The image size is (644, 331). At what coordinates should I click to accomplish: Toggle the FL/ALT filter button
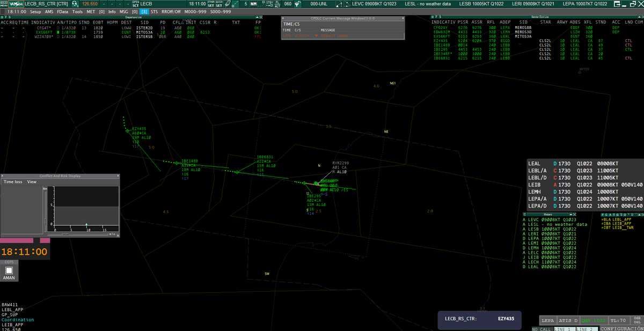pyautogui.click(x=277, y=4)
